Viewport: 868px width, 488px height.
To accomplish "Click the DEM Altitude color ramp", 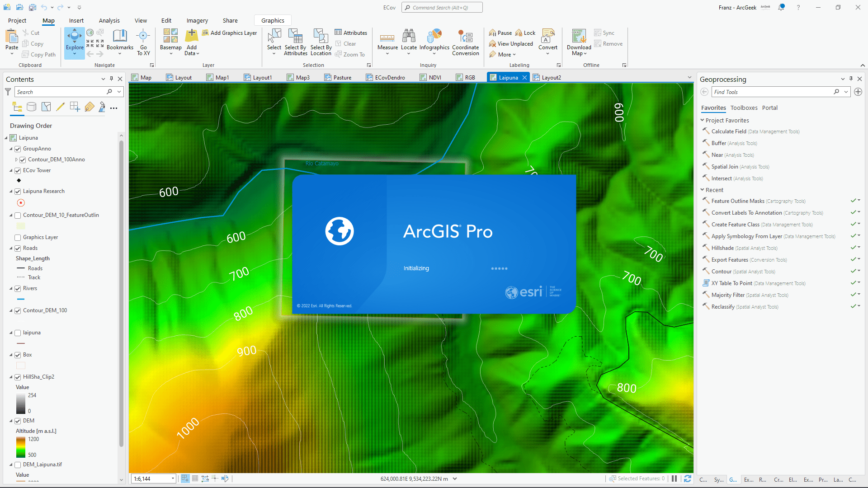I will 20,446.
